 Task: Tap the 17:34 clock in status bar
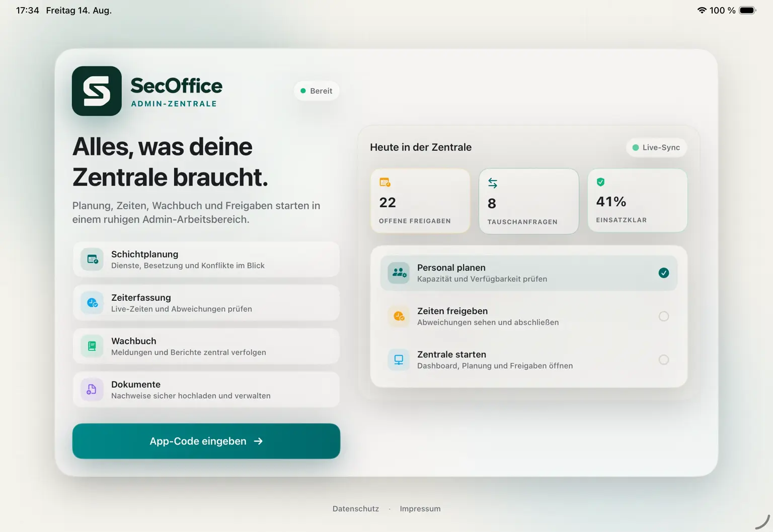coord(28,10)
